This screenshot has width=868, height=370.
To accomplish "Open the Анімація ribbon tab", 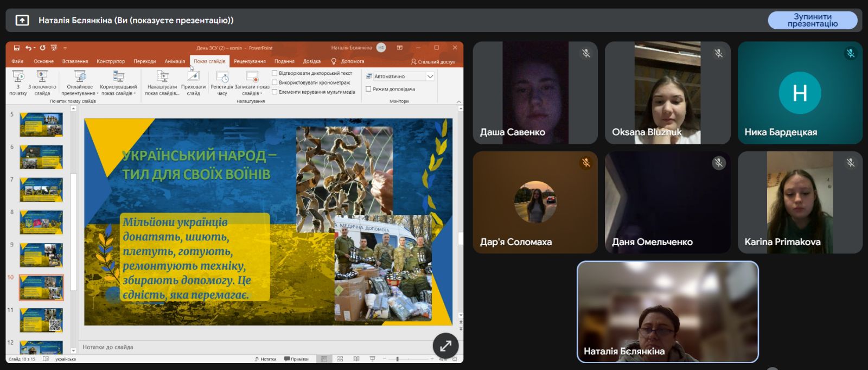I will (x=175, y=61).
